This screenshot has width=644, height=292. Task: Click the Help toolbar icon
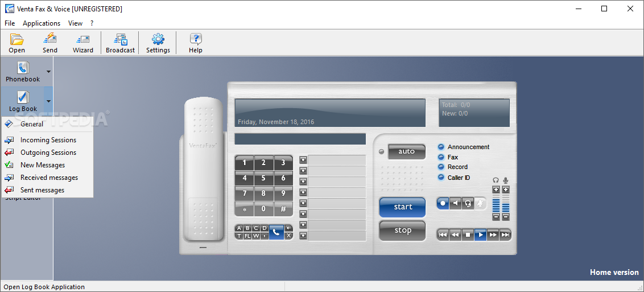point(196,43)
